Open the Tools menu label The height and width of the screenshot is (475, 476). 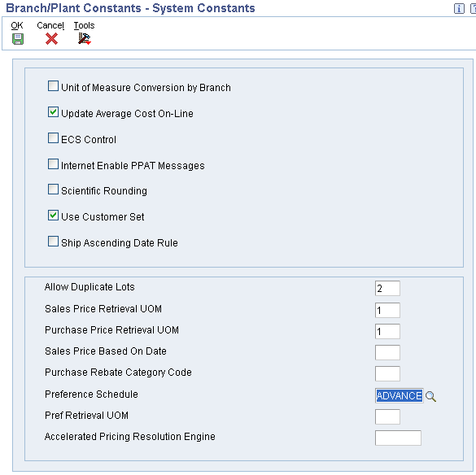pyautogui.click(x=84, y=25)
